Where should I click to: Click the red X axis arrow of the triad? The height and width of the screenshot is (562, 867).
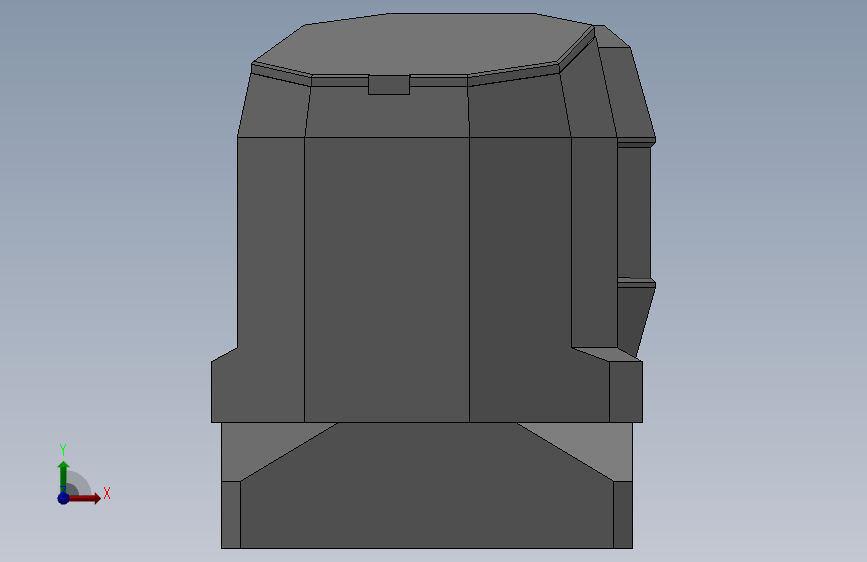pos(83,498)
